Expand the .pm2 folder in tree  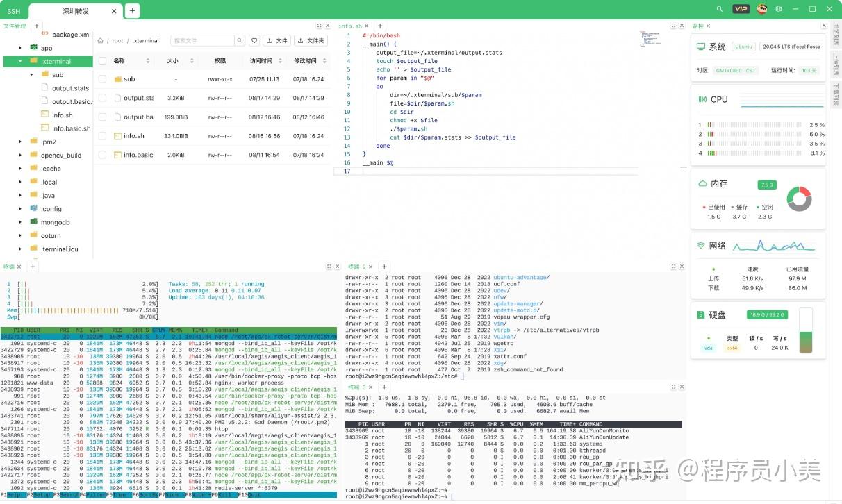click(x=20, y=142)
